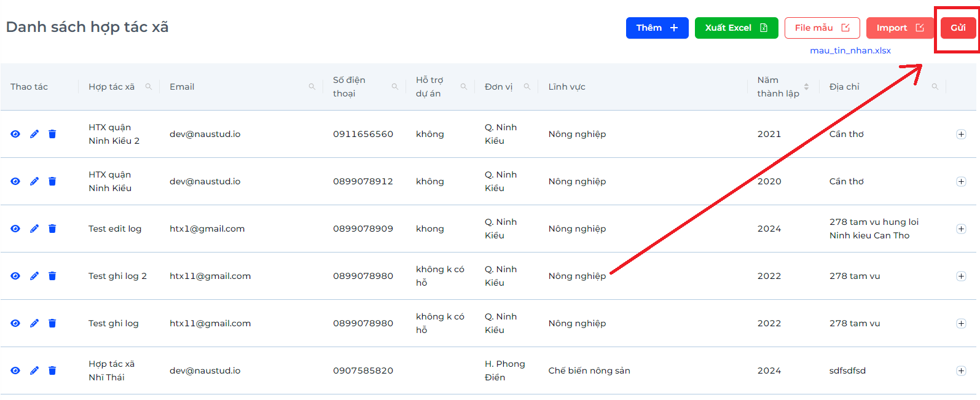Open the Import button
The width and height of the screenshot is (980, 400).
pyautogui.click(x=900, y=28)
